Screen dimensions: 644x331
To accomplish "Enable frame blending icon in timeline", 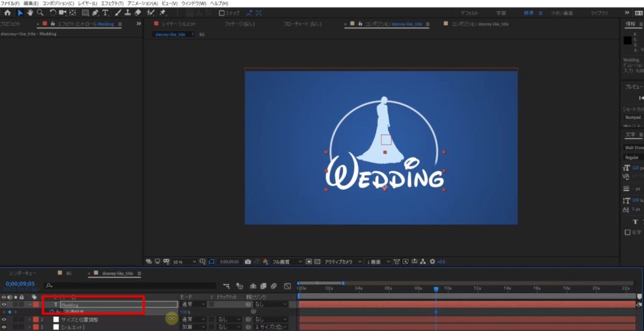I will [263, 286].
